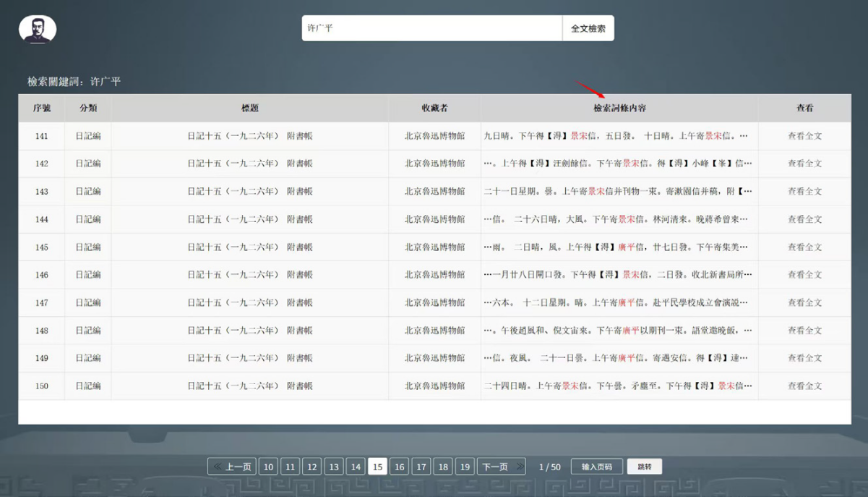The image size is (868, 497).
Task: Go to previous page with 上一页
Action: pos(232,467)
